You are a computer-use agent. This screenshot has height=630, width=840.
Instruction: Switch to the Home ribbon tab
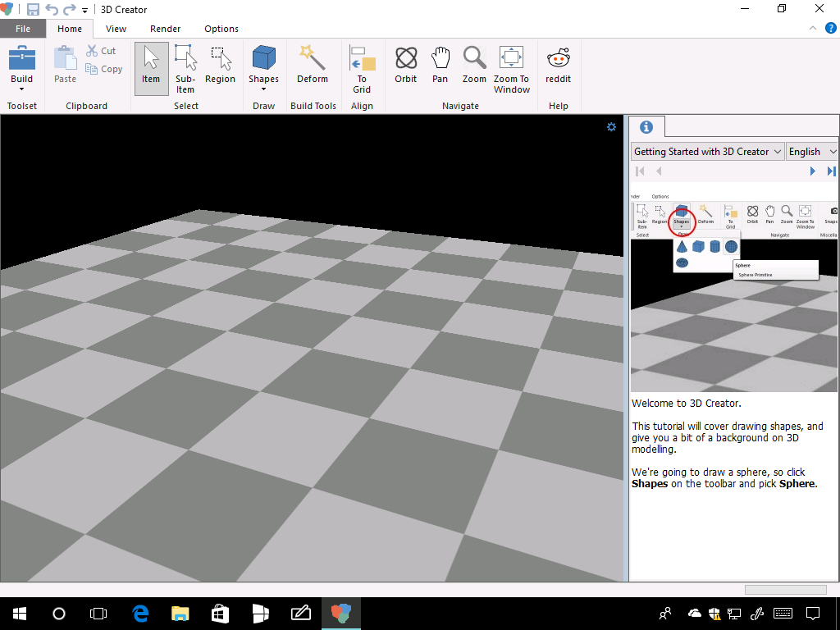click(70, 29)
